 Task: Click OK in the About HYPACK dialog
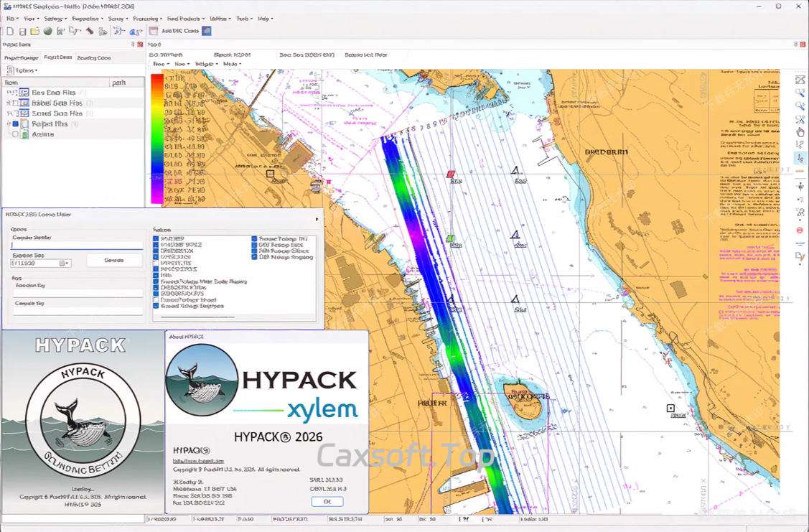(x=327, y=501)
